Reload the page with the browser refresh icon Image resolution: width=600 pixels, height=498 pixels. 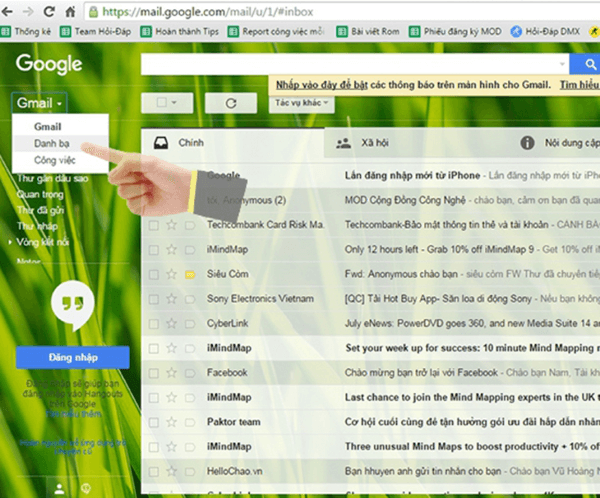tap(49, 12)
